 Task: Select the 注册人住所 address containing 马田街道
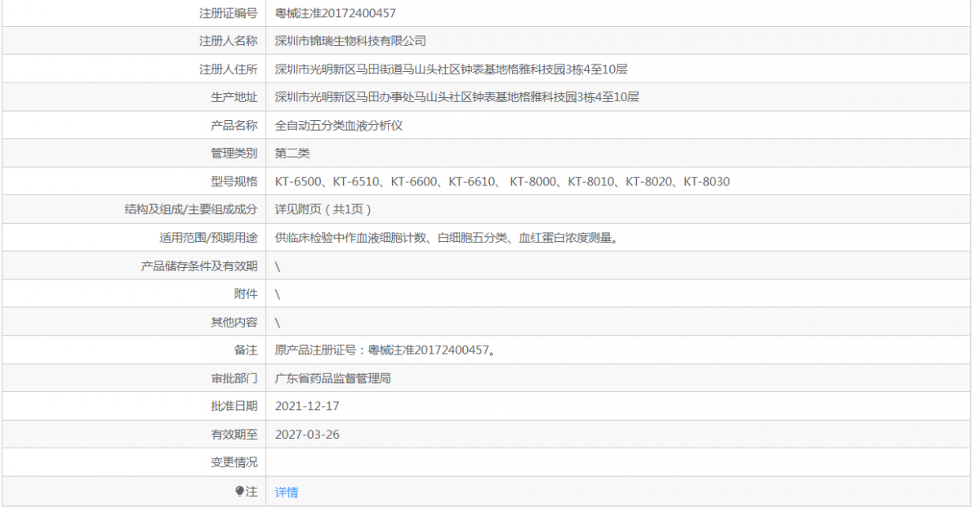[451, 69]
